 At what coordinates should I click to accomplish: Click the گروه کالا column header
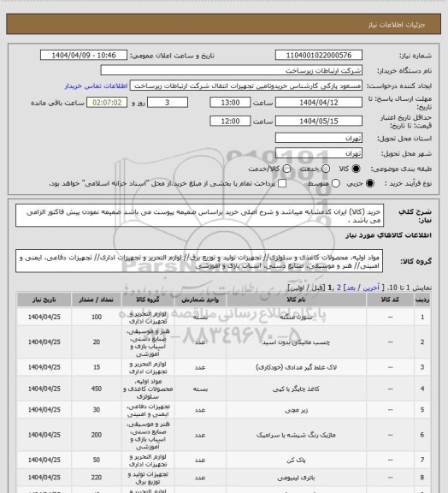pyautogui.click(x=148, y=300)
